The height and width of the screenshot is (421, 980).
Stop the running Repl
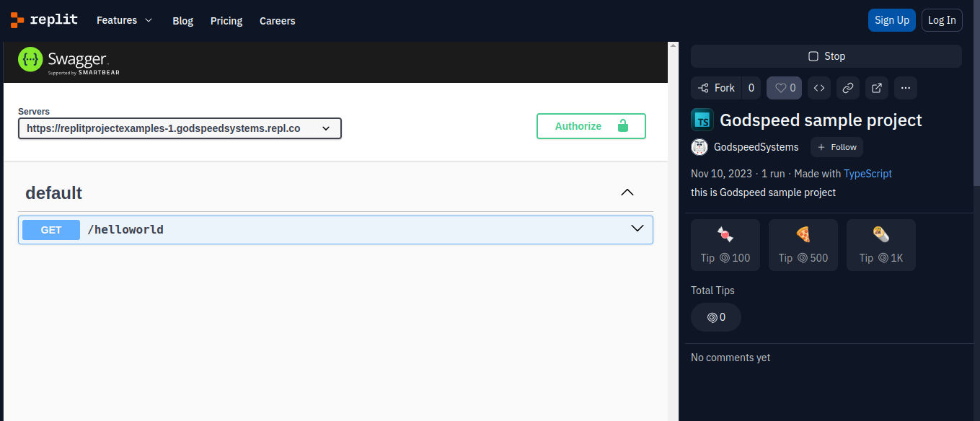pos(826,56)
